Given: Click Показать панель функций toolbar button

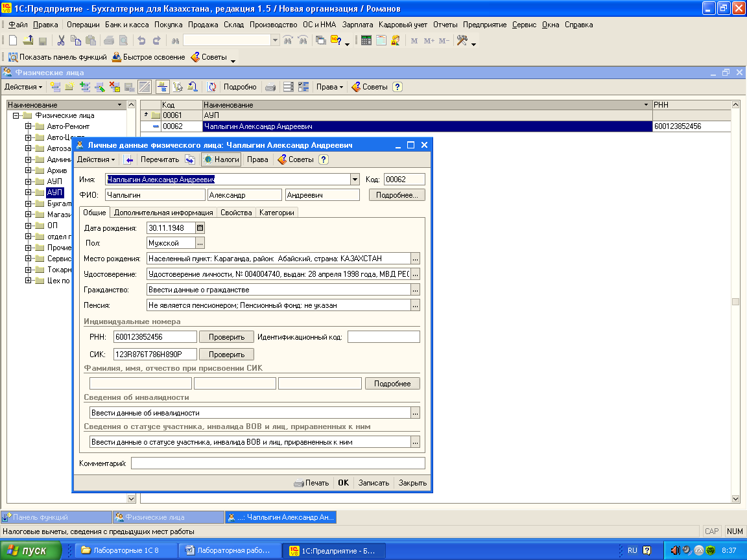Looking at the screenshot, I should (58, 57).
